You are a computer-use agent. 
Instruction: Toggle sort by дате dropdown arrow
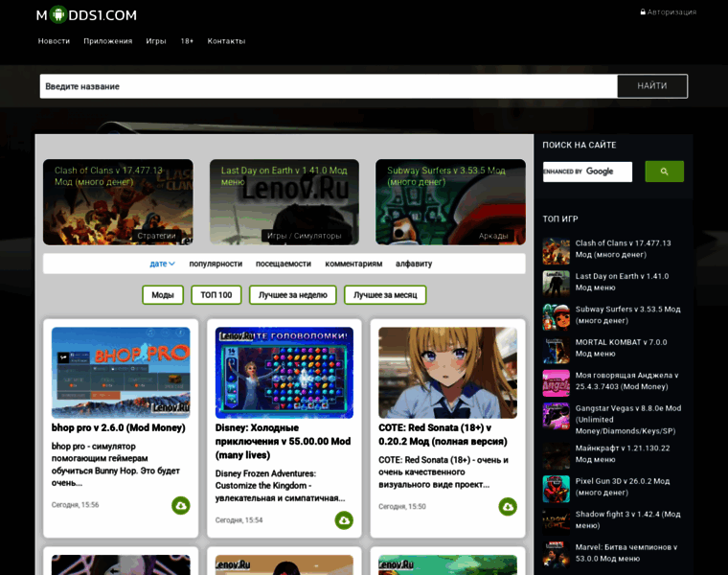(x=171, y=264)
